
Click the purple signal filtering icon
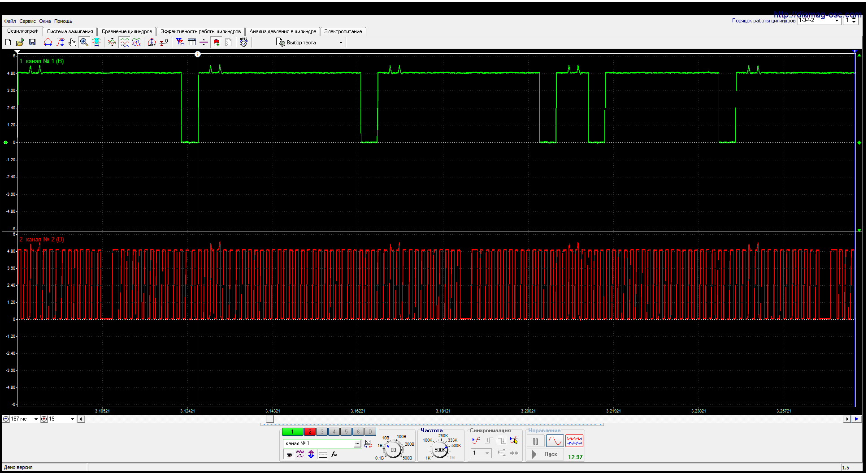click(x=300, y=454)
